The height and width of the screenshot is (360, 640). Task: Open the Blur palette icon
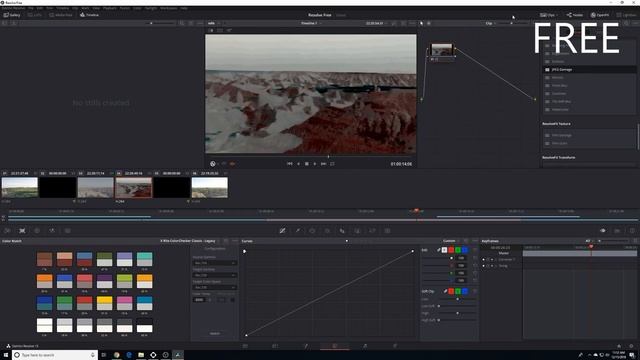(x=342, y=231)
